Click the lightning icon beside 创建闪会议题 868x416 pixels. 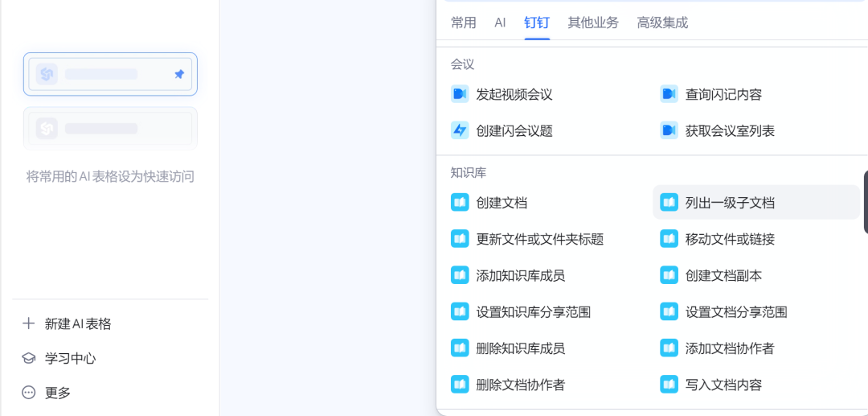460,130
